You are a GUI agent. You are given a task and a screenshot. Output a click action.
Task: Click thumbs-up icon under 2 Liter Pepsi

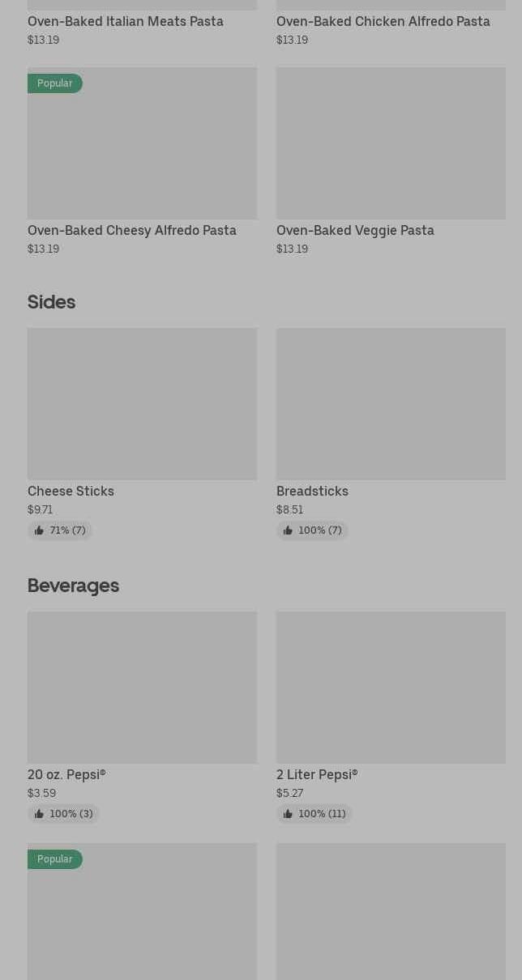pos(288,814)
